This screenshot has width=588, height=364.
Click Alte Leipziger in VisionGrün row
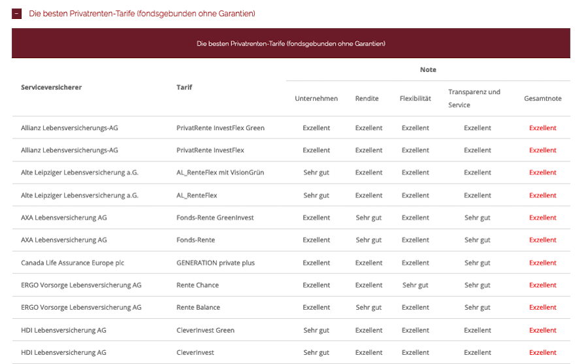click(80, 173)
